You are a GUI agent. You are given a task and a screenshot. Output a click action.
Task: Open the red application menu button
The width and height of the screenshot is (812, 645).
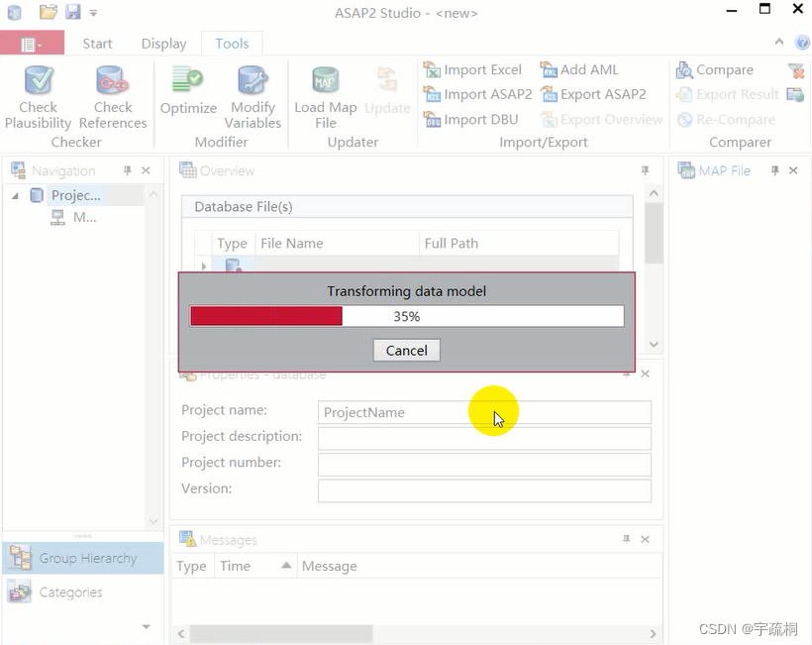pyautogui.click(x=32, y=44)
